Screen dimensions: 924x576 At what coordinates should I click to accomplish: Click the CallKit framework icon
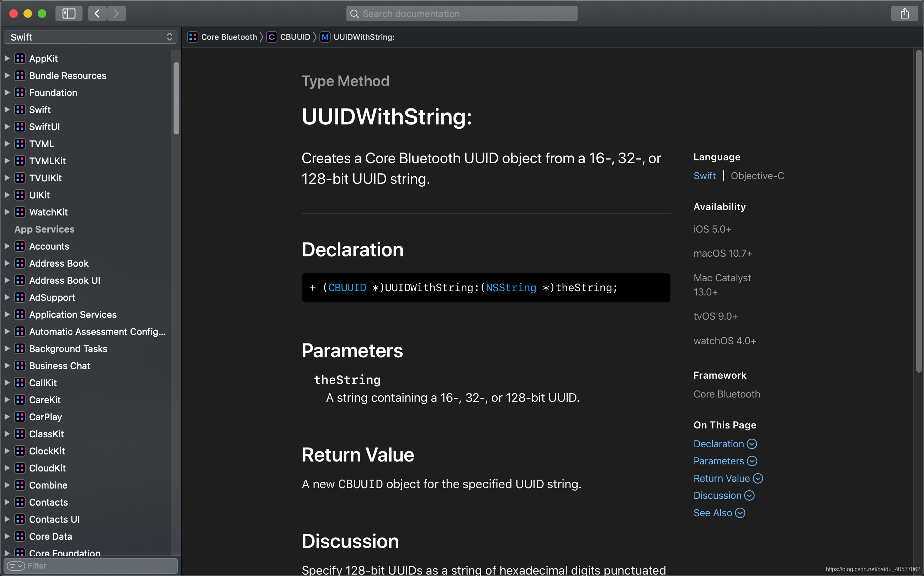click(20, 383)
